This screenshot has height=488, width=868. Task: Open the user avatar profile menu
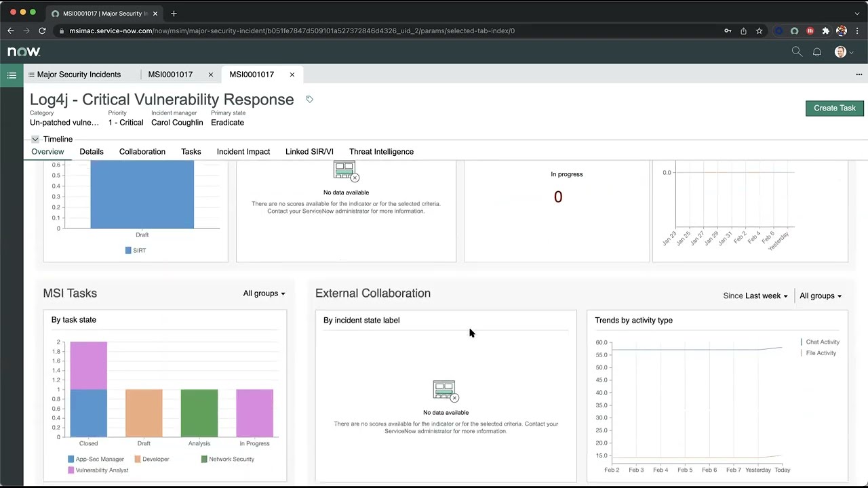point(840,52)
